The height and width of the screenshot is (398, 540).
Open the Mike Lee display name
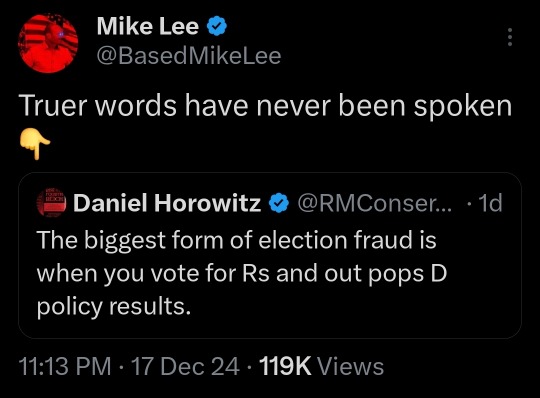click(148, 27)
